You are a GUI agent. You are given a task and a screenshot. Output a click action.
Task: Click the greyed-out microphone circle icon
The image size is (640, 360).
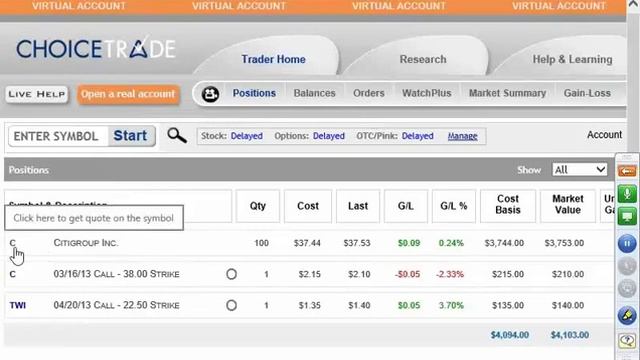627,266
